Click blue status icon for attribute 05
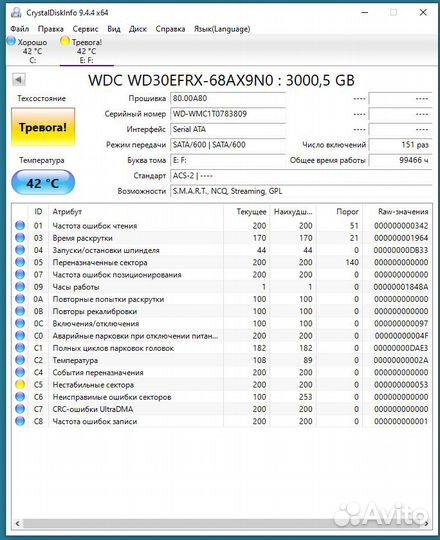This screenshot has width=440, height=540. pos(20,262)
